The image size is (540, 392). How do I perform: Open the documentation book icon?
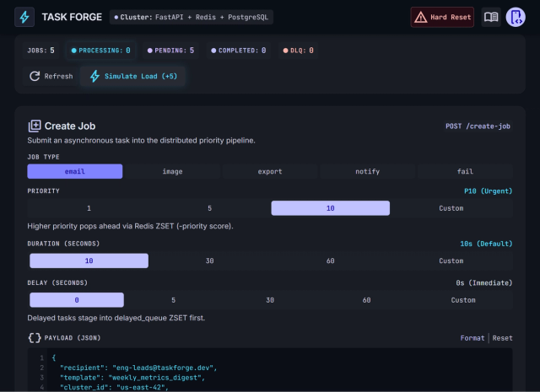[491, 17]
